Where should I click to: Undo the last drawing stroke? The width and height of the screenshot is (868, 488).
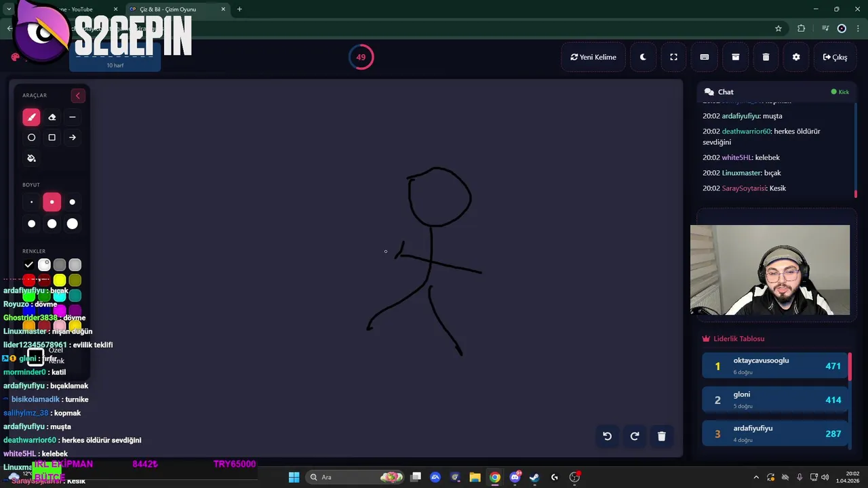coord(607,436)
